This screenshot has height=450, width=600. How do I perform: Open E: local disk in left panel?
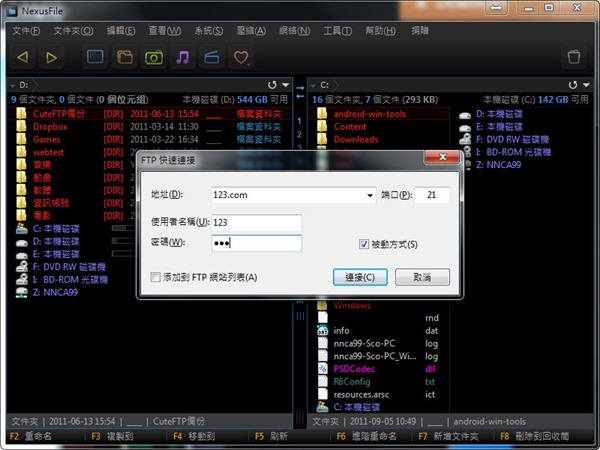[x=56, y=254]
